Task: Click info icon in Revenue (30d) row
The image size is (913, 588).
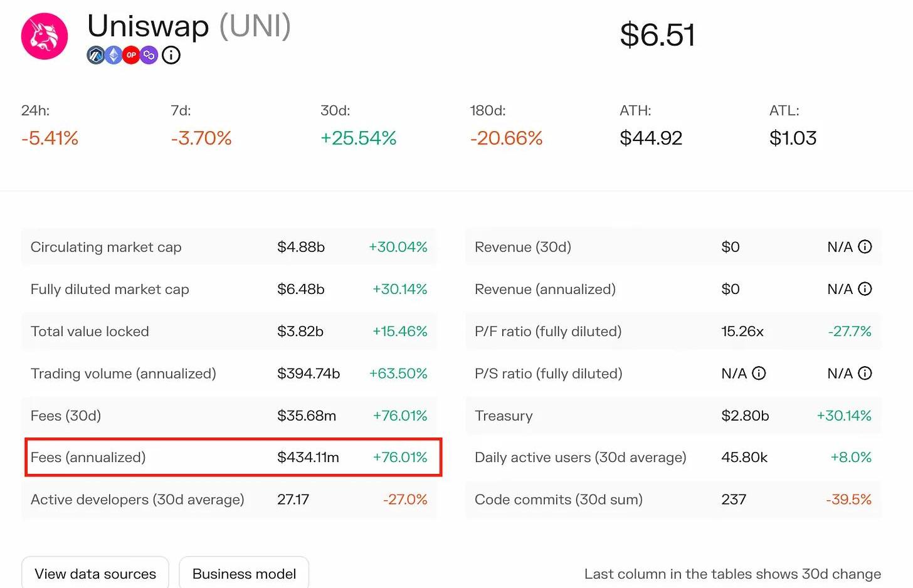Action: point(865,247)
